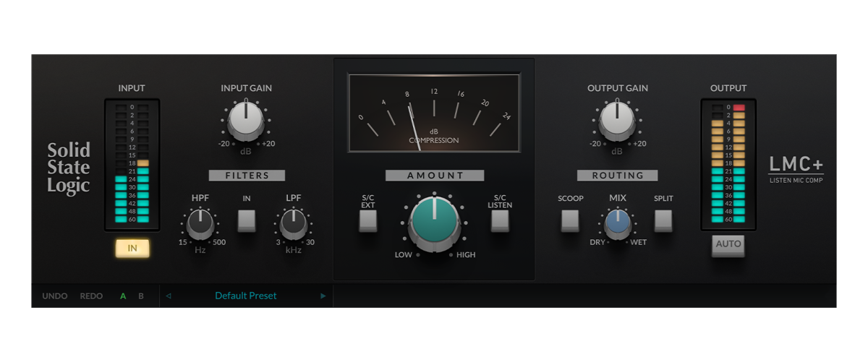Click the blue MIX dry/wet knob

[x=617, y=223]
